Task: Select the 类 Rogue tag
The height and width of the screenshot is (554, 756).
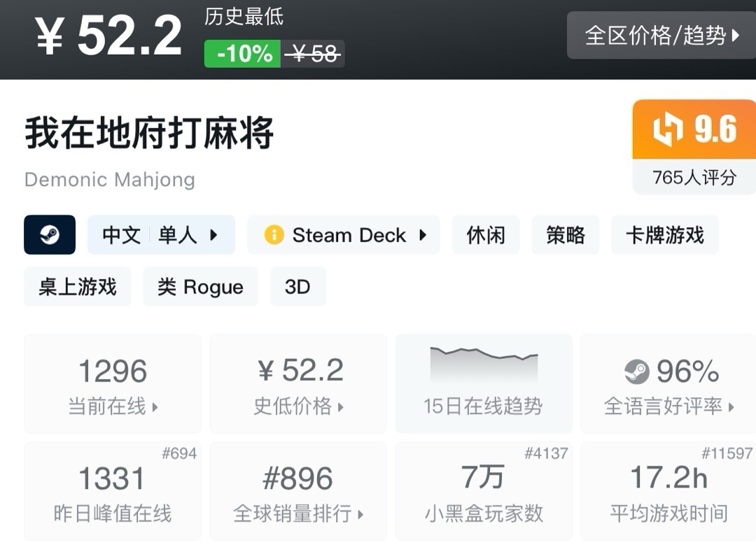Action: (200, 287)
